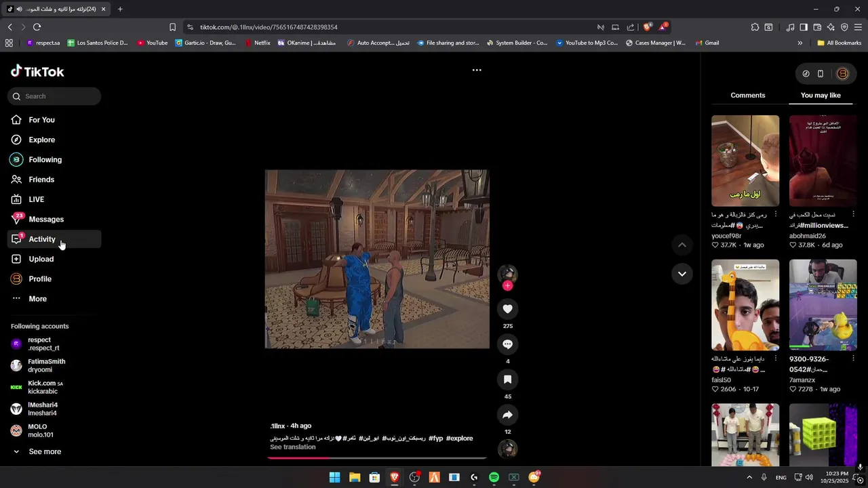Open Spotify from taskbar

[x=494, y=477]
